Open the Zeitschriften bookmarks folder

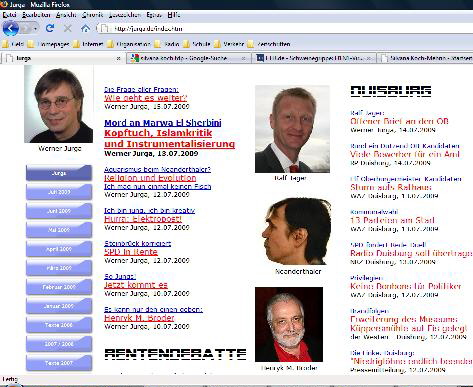click(269, 44)
